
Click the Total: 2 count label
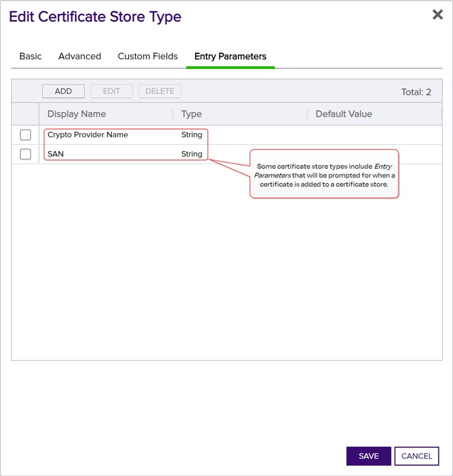tap(416, 92)
